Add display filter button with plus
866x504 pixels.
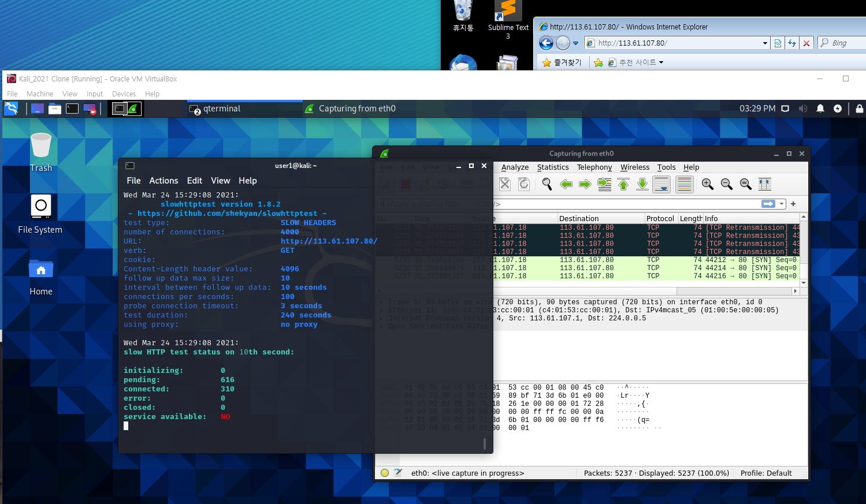pyautogui.click(x=793, y=204)
